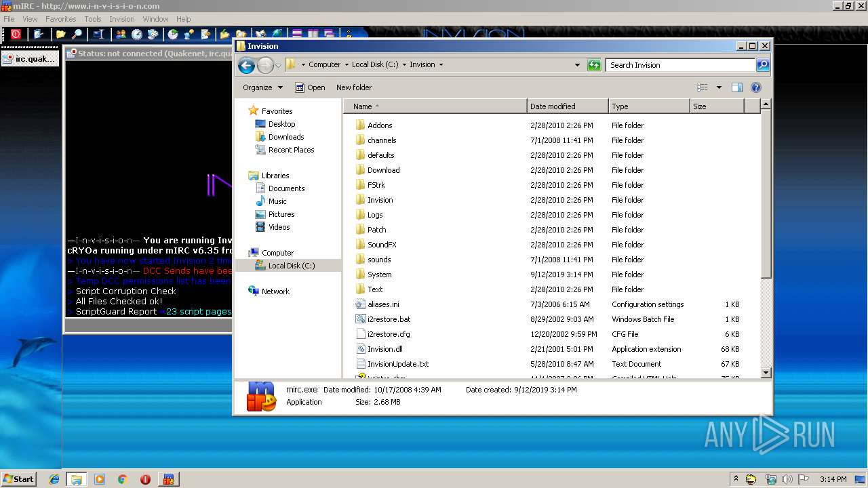Screen dimensions: 868x488
Task: Open the Received Files folder icon in mIRC
Action: [224, 34]
